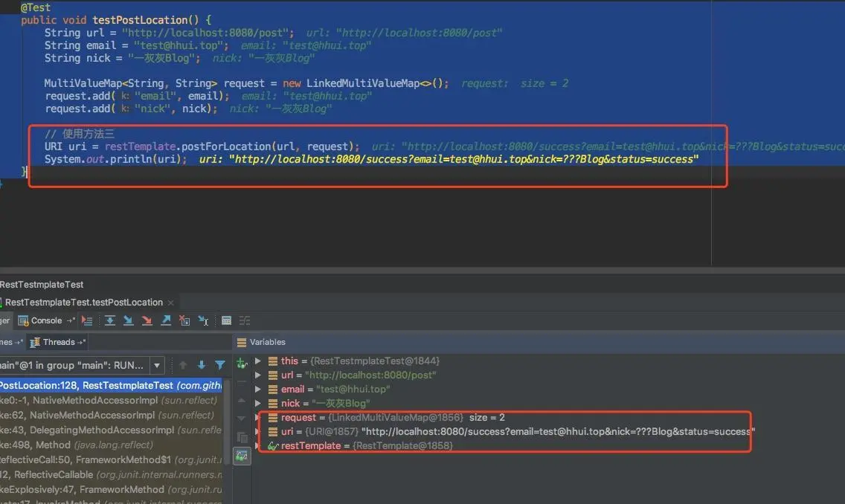
Task: Open the Evaluate Expression calculator icon
Action: coord(226,321)
